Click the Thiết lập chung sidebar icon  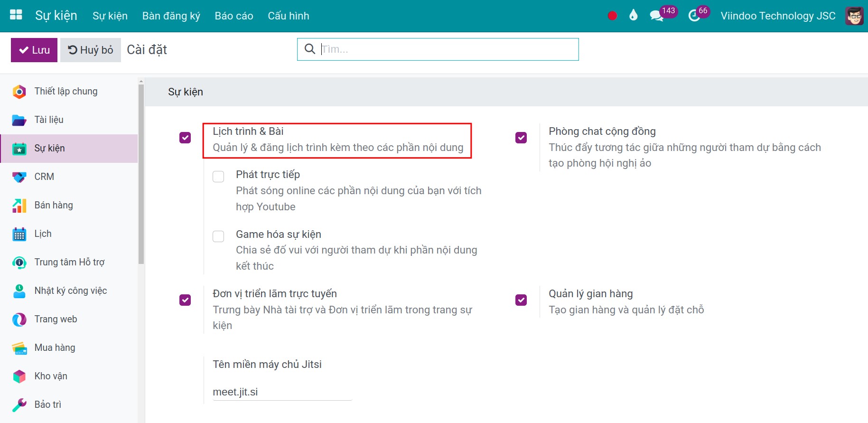19,92
